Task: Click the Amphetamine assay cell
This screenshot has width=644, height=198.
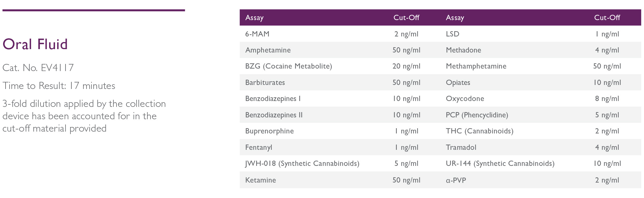Action: [268, 50]
